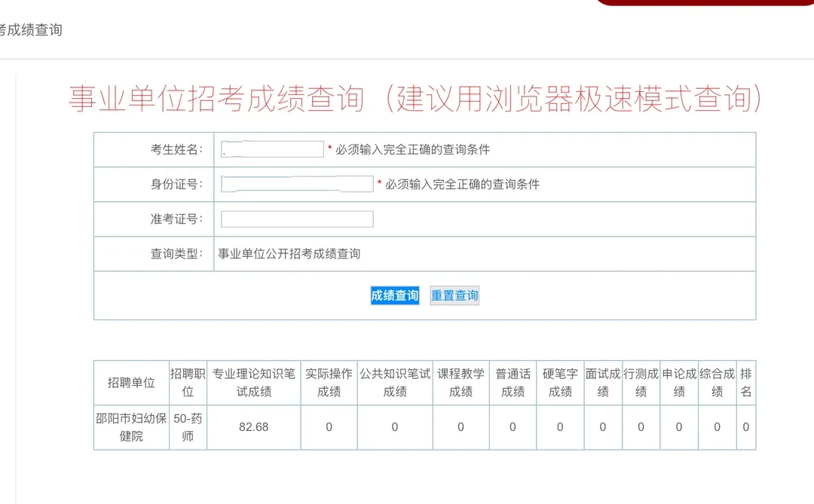Click the 综合成绩 column header
Image resolution: width=814 pixels, height=504 pixels.
[717, 383]
